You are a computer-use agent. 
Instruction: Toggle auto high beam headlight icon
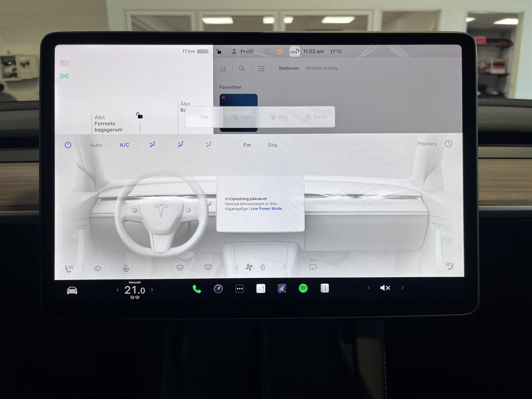64,63
